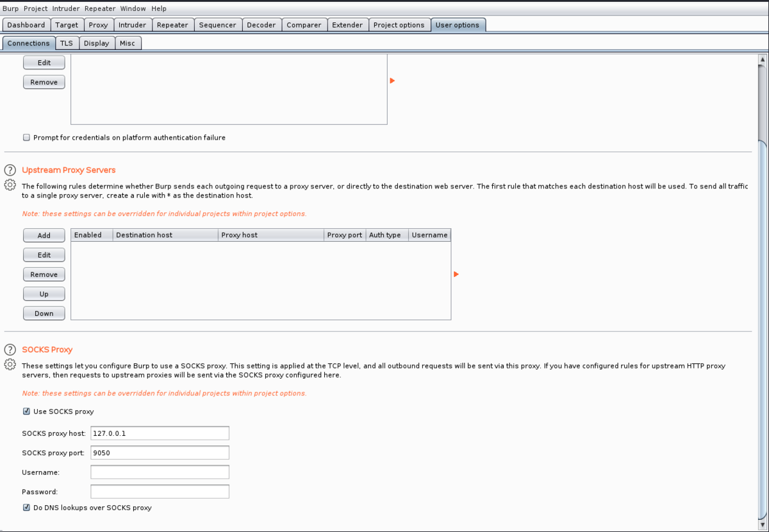Image resolution: width=769 pixels, height=532 pixels.
Task: Switch to the Decoder tab
Action: pyautogui.click(x=261, y=25)
